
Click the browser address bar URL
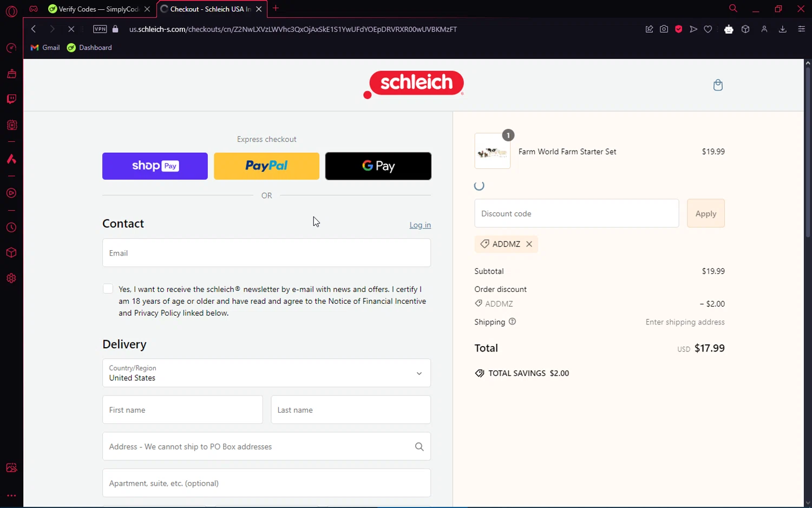pyautogui.click(x=293, y=29)
